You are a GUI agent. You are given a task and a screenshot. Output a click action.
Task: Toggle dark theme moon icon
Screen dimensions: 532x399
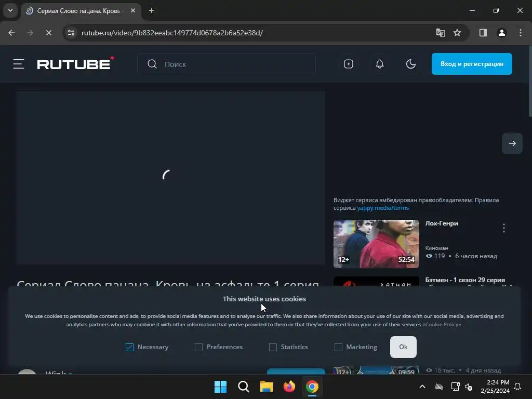click(x=410, y=64)
